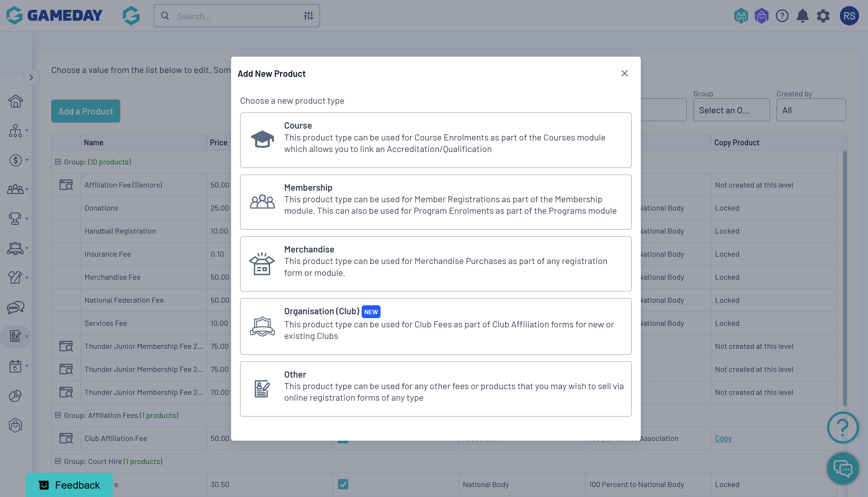The width and height of the screenshot is (868, 497).
Task: Click the Feedback button
Action: (x=70, y=485)
